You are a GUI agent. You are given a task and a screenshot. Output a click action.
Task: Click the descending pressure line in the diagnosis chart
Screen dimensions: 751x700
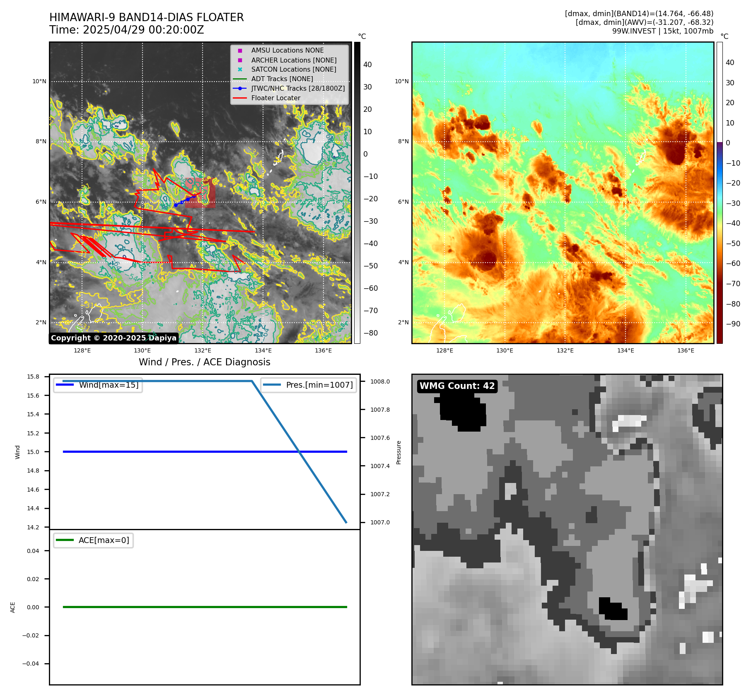(299, 451)
